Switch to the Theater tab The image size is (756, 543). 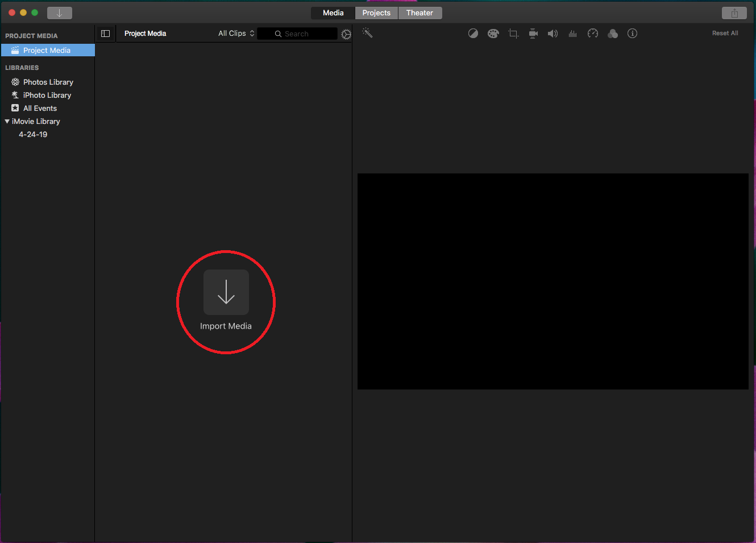tap(419, 13)
